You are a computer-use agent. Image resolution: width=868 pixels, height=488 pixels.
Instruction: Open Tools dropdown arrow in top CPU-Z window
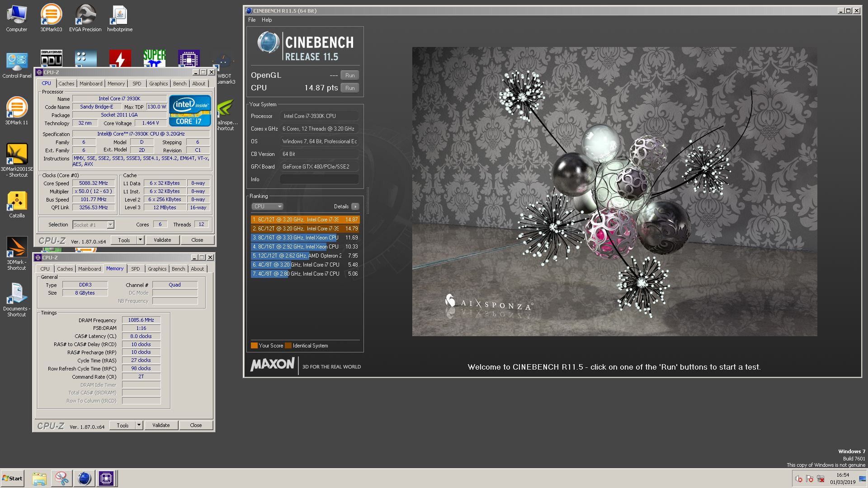tap(140, 240)
